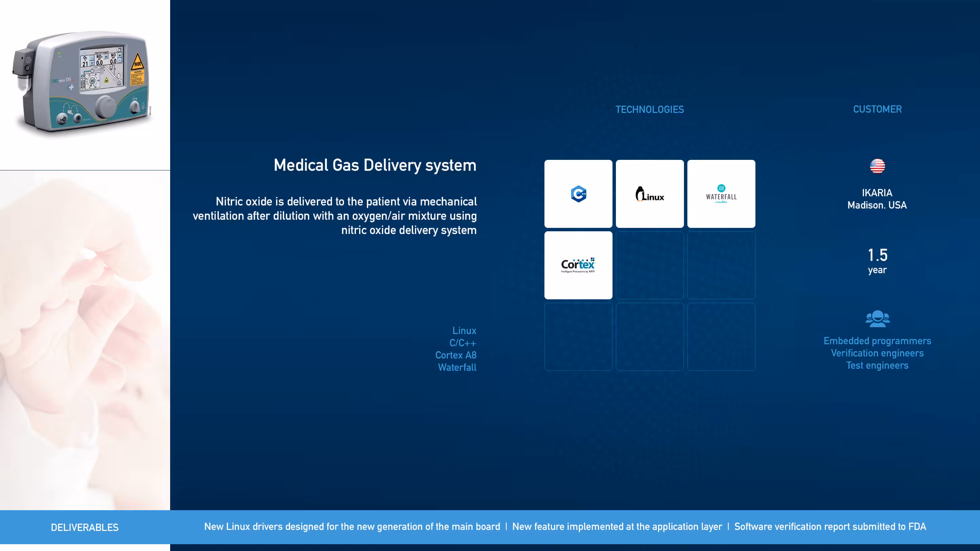
Task: Click the Waterfall logo tile
Action: point(721,194)
